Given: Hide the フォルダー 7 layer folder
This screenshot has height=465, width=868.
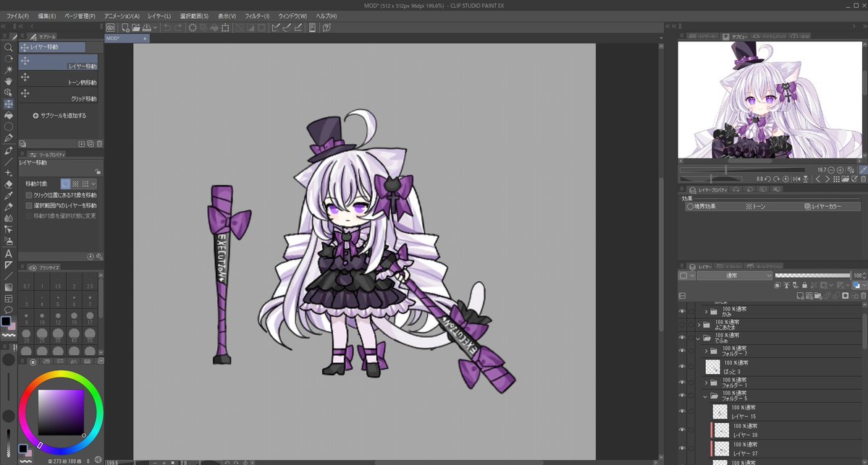Looking at the screenshot, I should point(682,351).
